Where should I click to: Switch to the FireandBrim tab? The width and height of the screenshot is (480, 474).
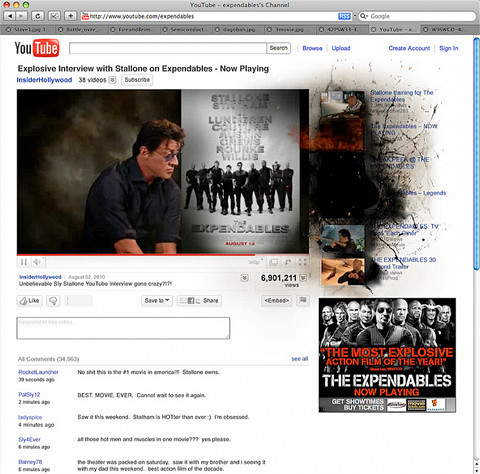134,29
